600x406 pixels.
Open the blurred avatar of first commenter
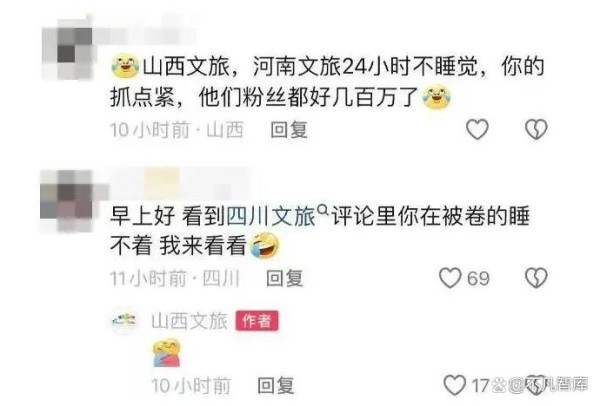67,48
